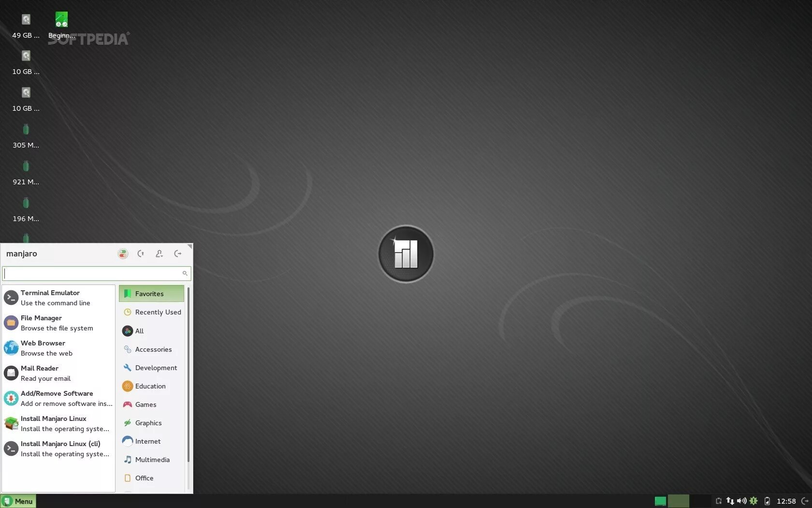Open the Graphics category
Image resolution: width=812 pixels, height=508 pixels.
pyautogui.click(x=151, y=423)
